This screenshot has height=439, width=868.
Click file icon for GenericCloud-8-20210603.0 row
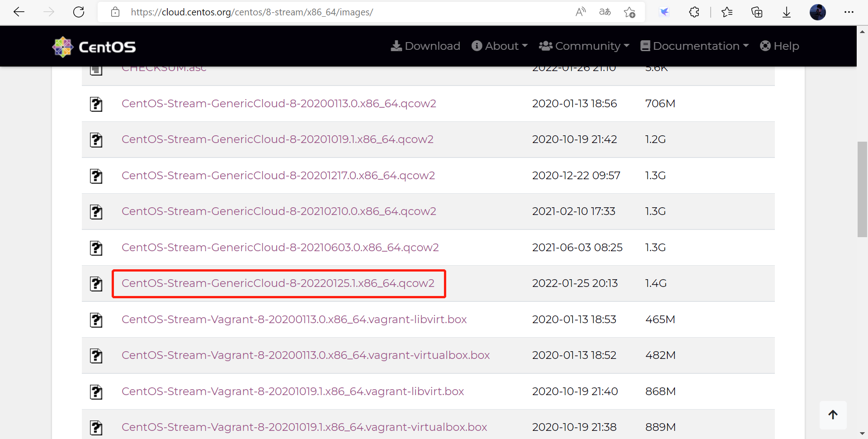(x=96, y=248)
